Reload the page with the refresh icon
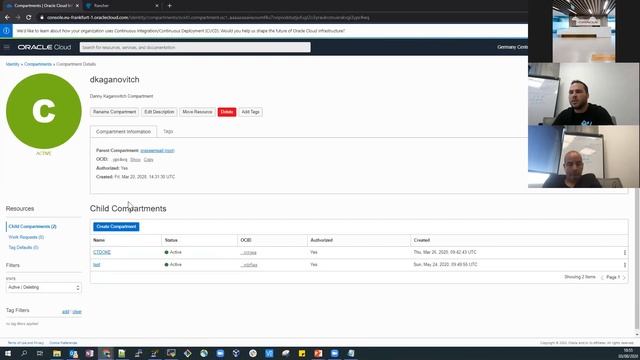 (29, 18)
